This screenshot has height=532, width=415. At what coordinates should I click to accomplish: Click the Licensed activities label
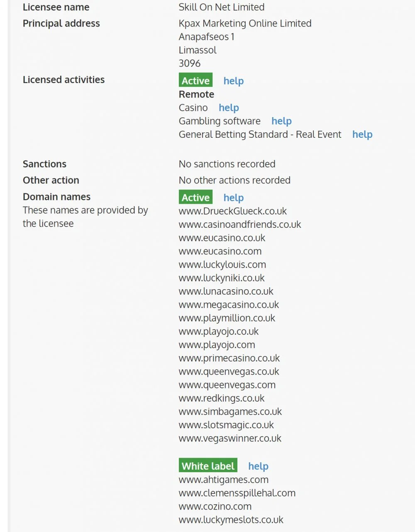tap(64, 79)
